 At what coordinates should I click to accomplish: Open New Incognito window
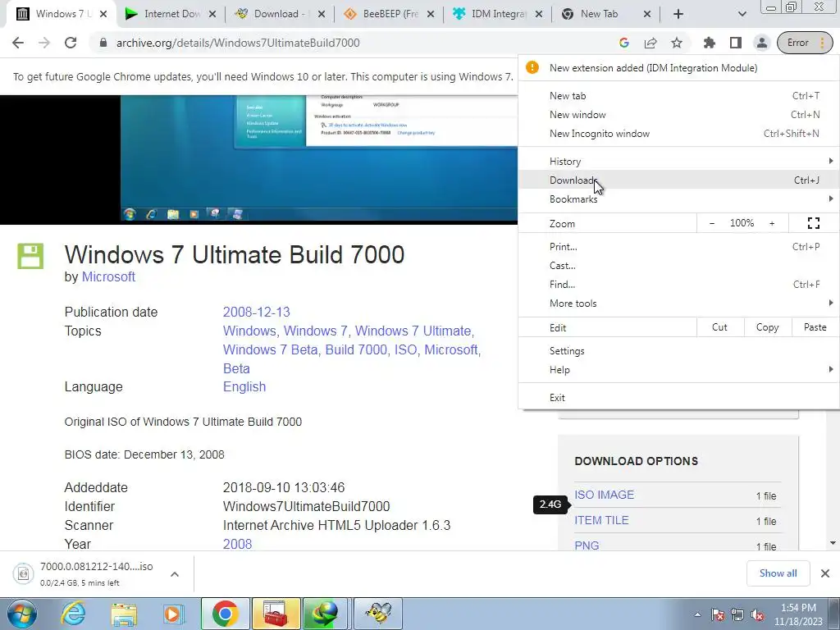pyautogui.click(x=678, y=134)
